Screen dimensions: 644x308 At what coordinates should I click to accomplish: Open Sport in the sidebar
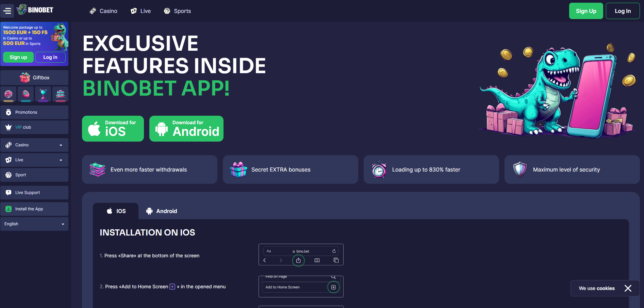[34, 175]
